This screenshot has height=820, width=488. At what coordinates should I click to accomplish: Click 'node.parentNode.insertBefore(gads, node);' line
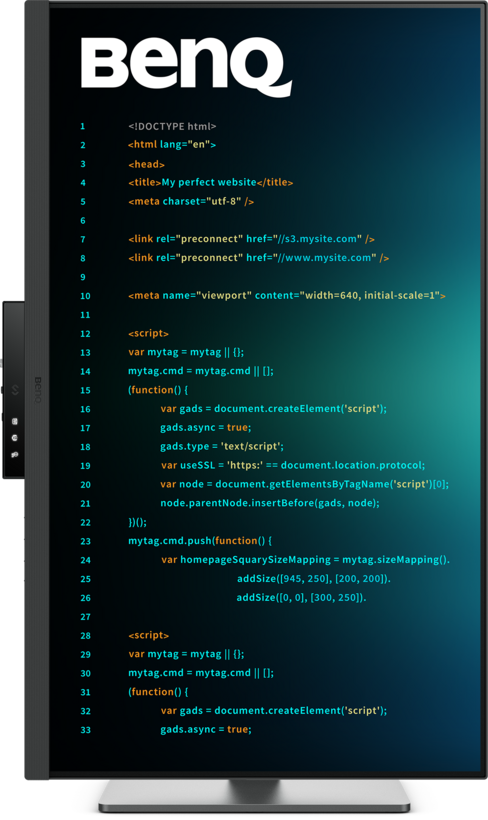[270, 503]
